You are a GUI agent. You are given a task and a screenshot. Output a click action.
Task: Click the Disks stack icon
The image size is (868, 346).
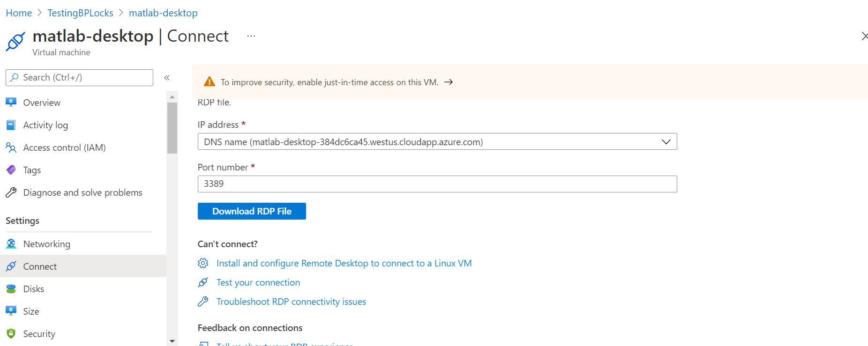click(11, 289)
